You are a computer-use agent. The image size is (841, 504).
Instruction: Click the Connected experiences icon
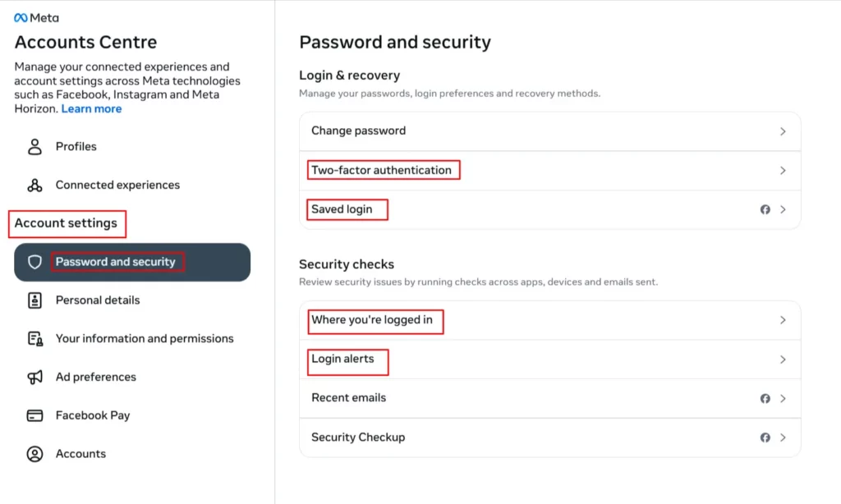(34, 185)
